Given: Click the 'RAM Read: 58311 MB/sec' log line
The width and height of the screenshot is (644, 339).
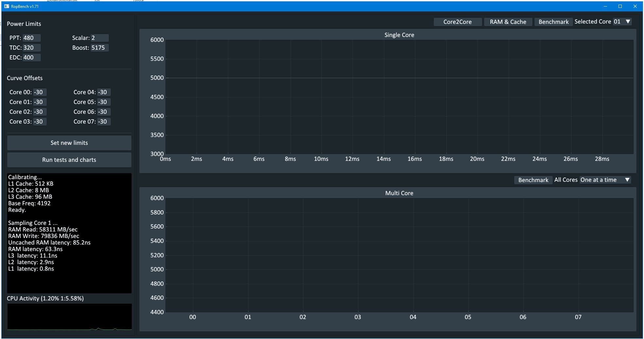Looking at the screenshot, I should click(x=43, y=229).
